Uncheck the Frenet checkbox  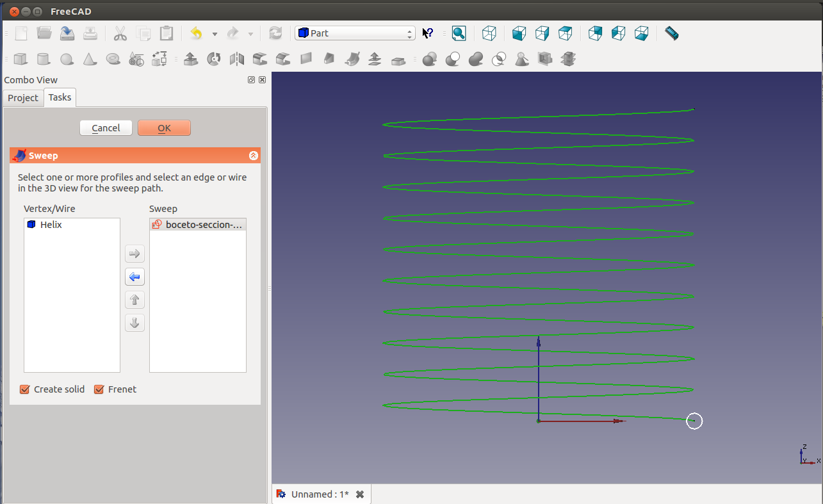point(99,389)
